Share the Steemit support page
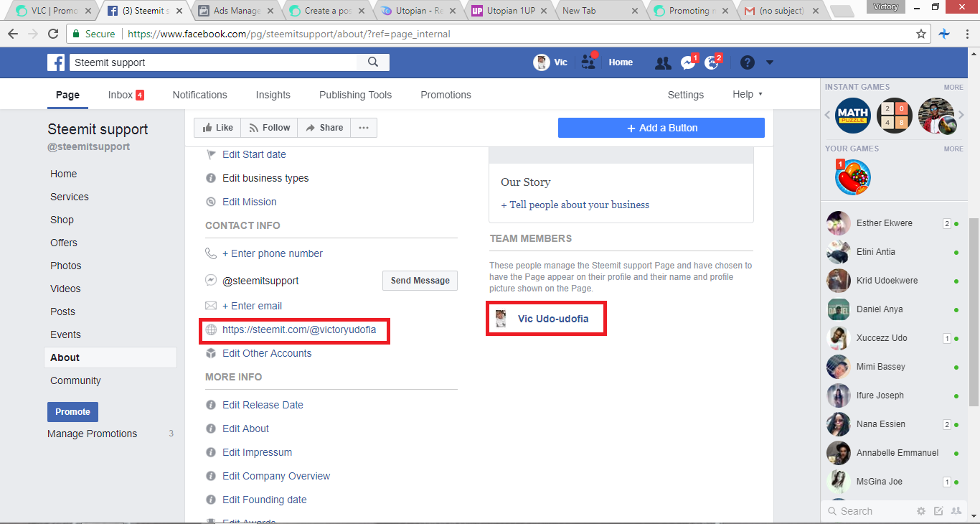The image size is (980, 524). 324,128
